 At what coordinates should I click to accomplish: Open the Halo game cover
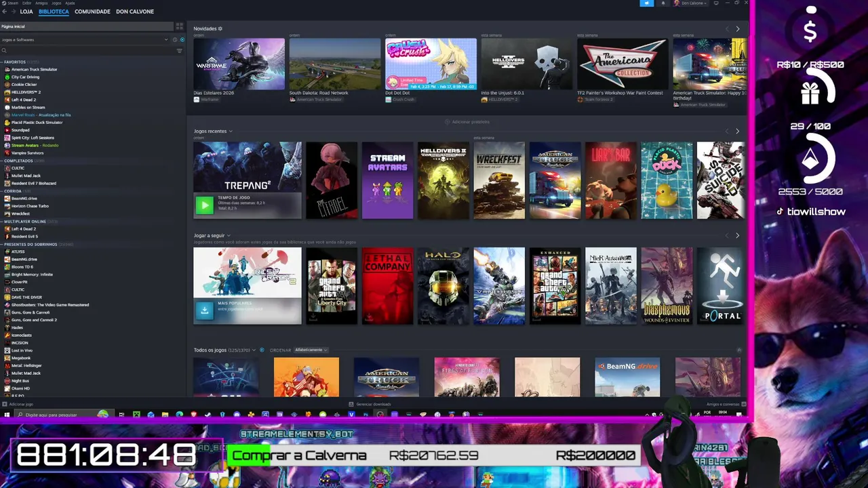(443, 286)
